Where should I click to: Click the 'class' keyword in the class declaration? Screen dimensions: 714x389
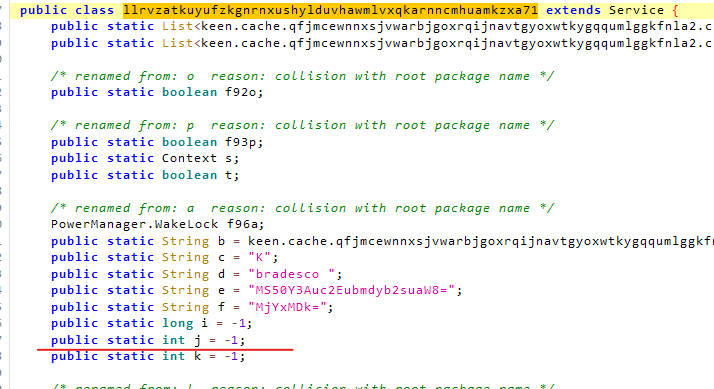pos(94,10)
